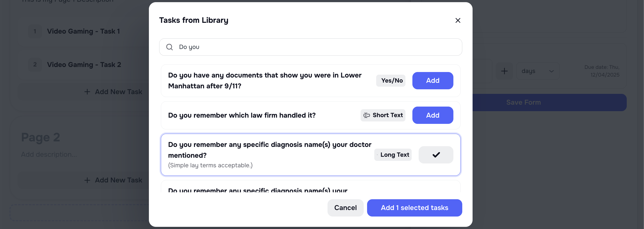Image resolution: width=644 pixels, height=229 pixels.
Task: Click the plus icon on Page 1 Add New Task
Action: coord(87,92)
